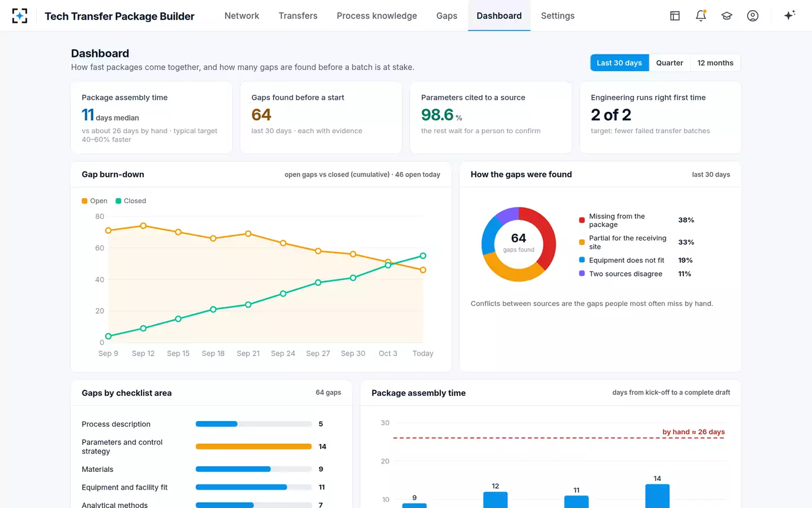Click the Sep 12 open-gaps data point
Screen dimensions: 812x508
pyautogui.click(x=143, y=226)
